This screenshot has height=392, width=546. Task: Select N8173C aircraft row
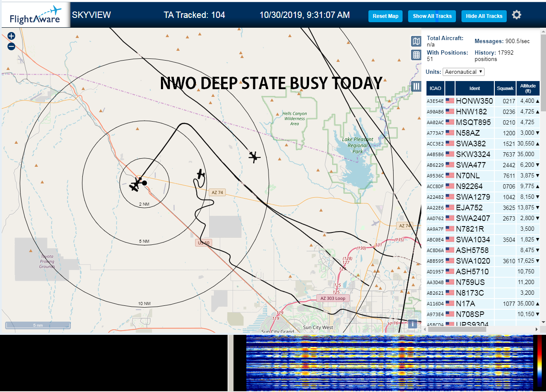tap(483, 293)
